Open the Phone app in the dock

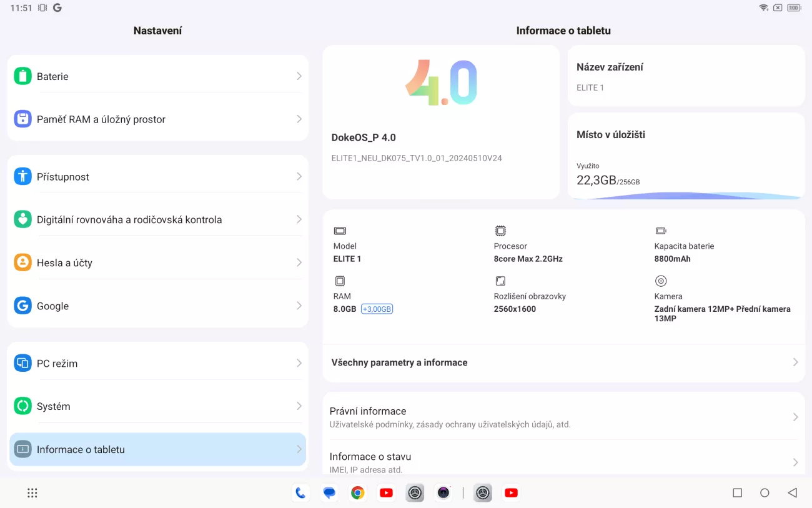pyautogui.click(x=300, y=493)
